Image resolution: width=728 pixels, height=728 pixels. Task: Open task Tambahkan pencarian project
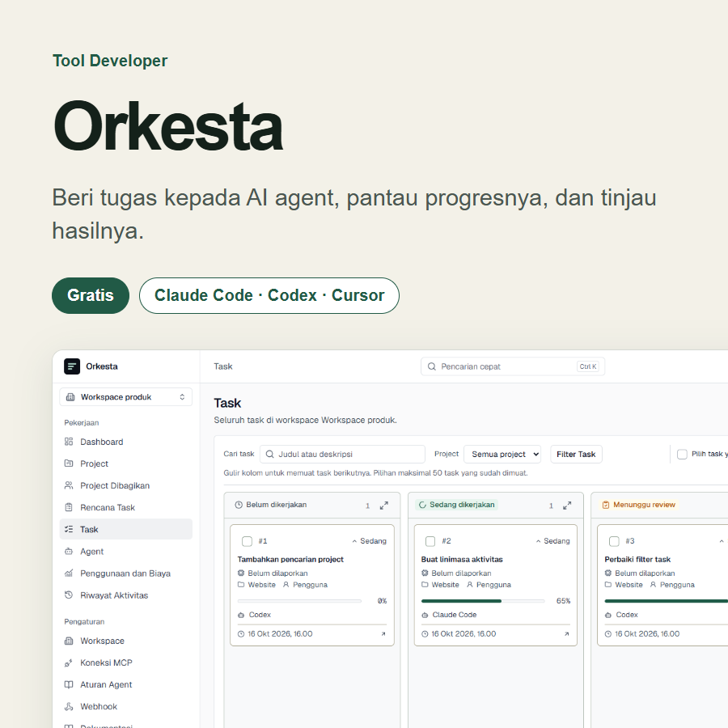pos(290,560)
